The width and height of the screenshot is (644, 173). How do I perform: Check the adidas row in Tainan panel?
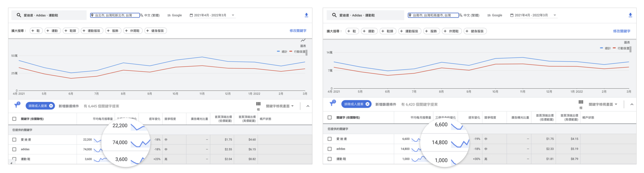[329, 149]
